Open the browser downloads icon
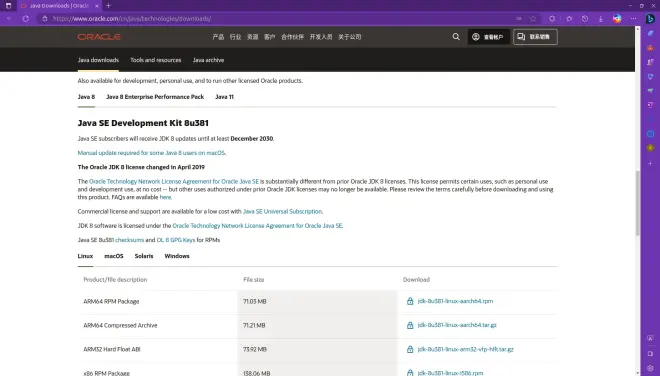660x376 pixels. click(x=601, y=19)
